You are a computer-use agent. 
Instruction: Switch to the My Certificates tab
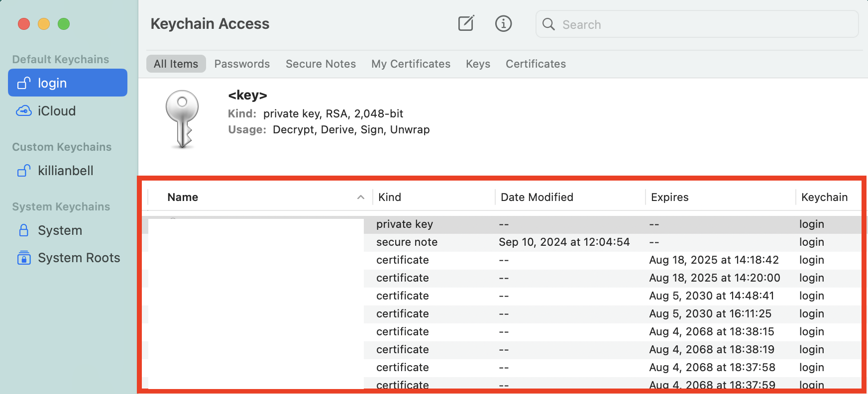(411, 64)
